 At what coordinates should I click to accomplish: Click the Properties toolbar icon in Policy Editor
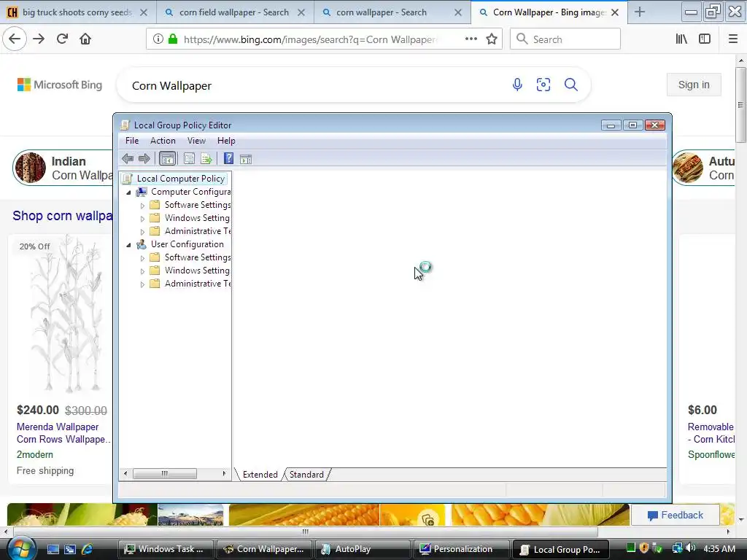tap(189, 158)
